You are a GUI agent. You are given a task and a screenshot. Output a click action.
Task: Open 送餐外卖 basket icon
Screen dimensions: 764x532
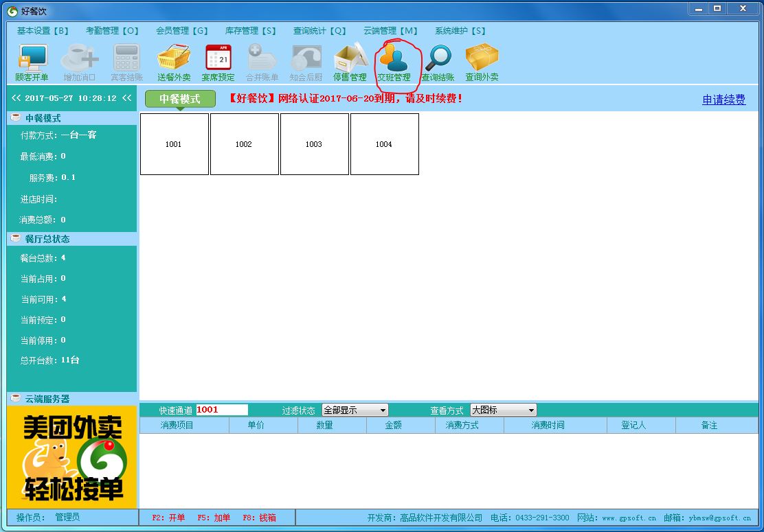tap(173, 62)
